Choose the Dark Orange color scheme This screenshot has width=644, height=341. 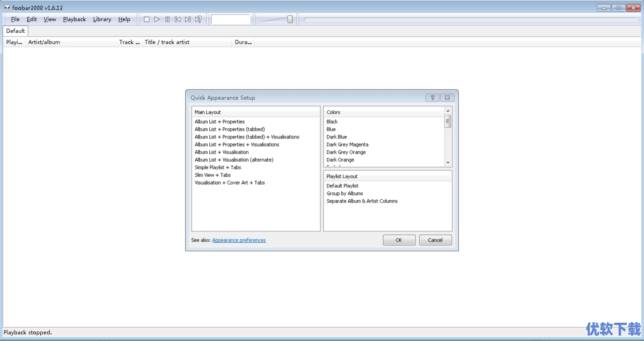[340, 159]
